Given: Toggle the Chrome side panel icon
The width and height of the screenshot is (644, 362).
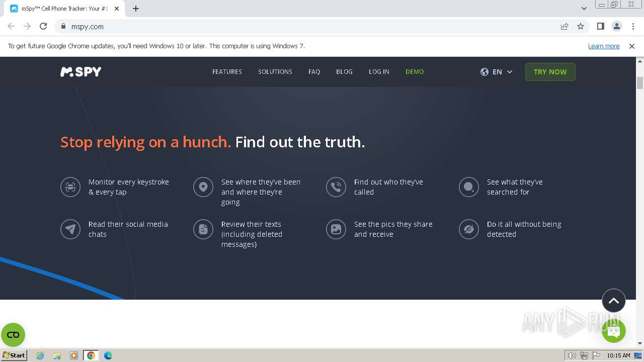Looking at the screenshot, I should (601, 26).
